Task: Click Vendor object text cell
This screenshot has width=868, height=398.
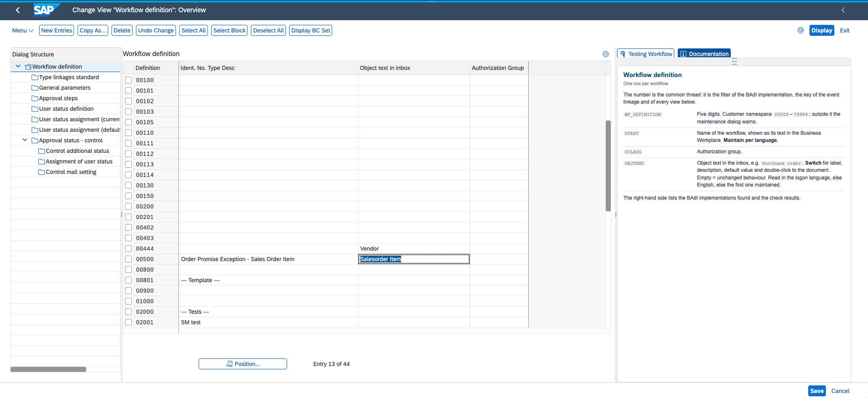Action: [414, 248]
